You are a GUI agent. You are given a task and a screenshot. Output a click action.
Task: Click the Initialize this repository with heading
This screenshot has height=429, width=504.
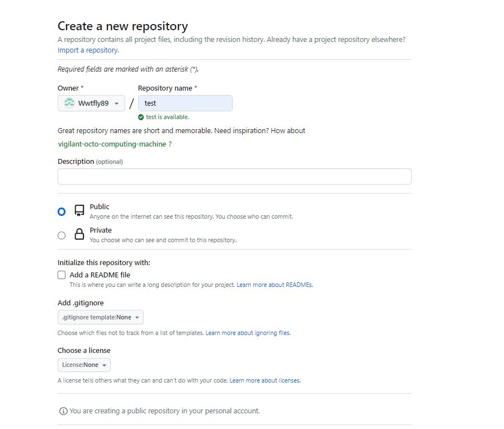(x=104, y=263)
